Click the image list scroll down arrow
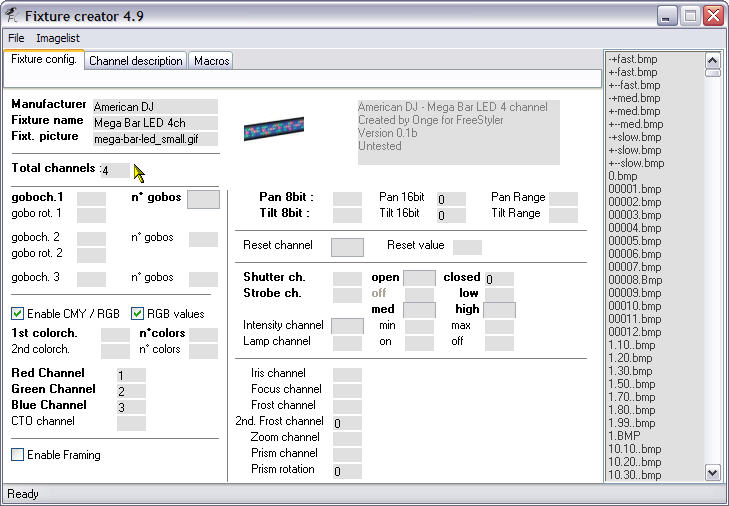Viewport: 729px width, 506px height. pos(713,473)
